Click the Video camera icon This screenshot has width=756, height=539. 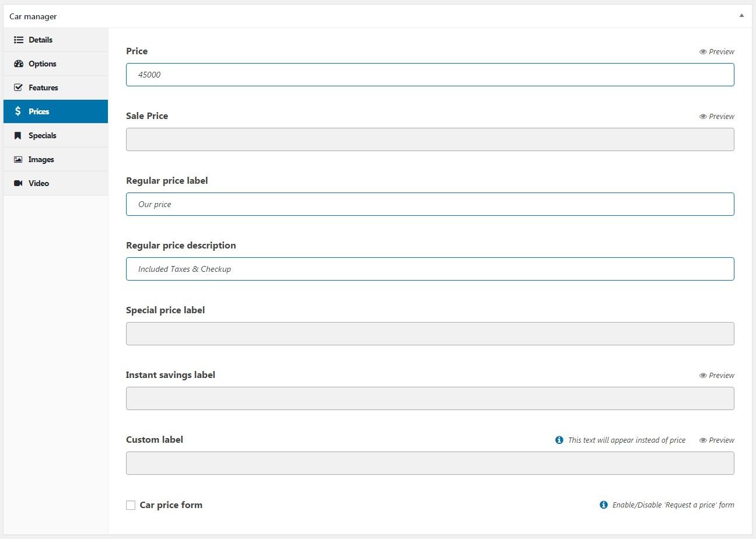click(x=18, y=184)
